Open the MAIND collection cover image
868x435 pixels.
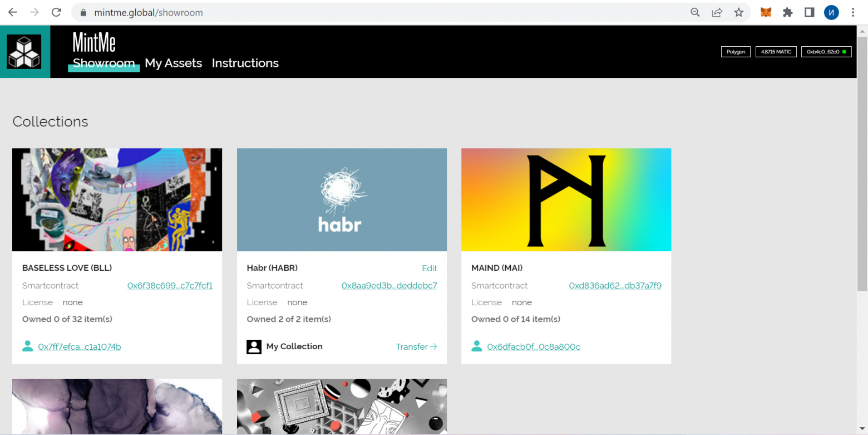566,199
